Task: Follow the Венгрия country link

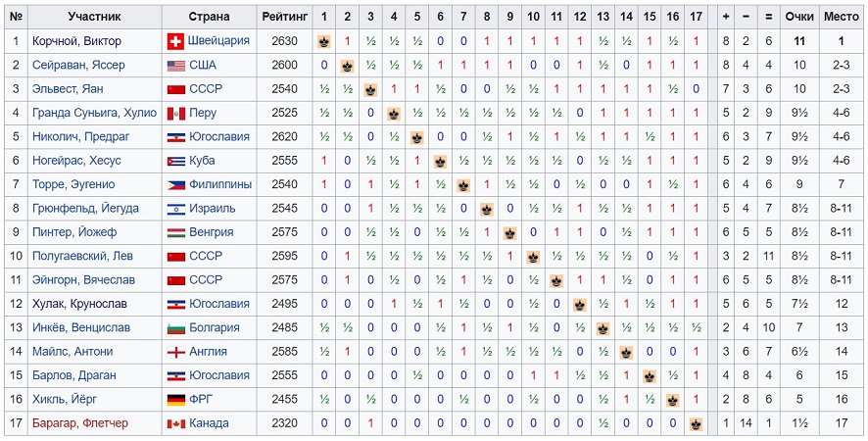Action: tap(211, 232)
